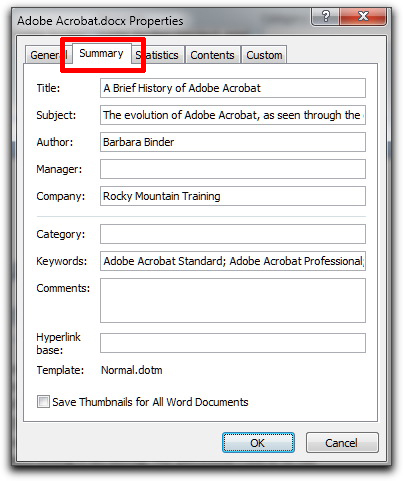Click the empty Category field
The width and height of the screenshot is (403, 481).
pos(233,234)
